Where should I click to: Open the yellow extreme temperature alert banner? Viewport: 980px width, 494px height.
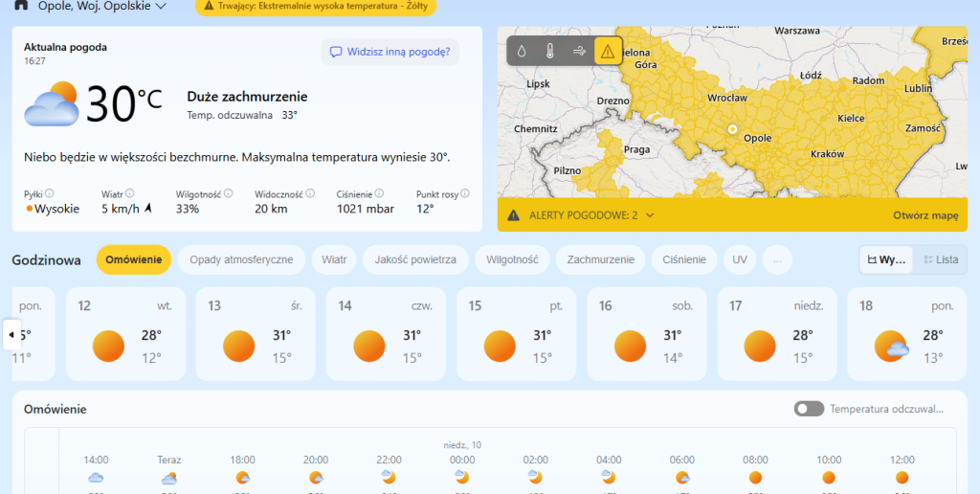316,6
